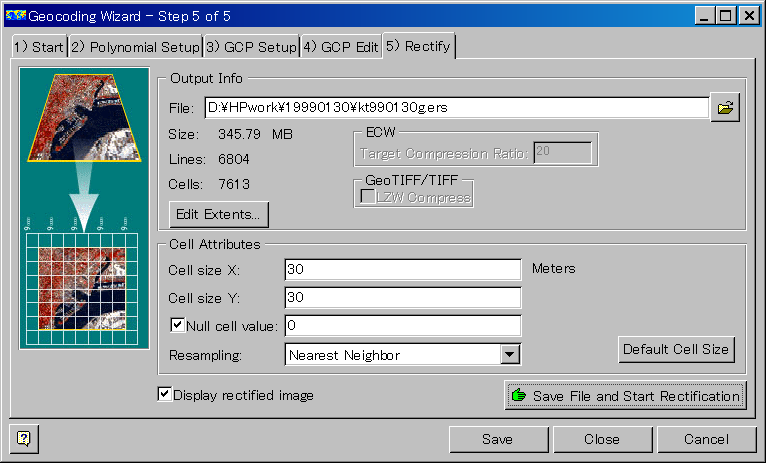This screenshot has width=766, height=463.
Task: Click the Target Compression Ratio field
Action: coord(563,153)
